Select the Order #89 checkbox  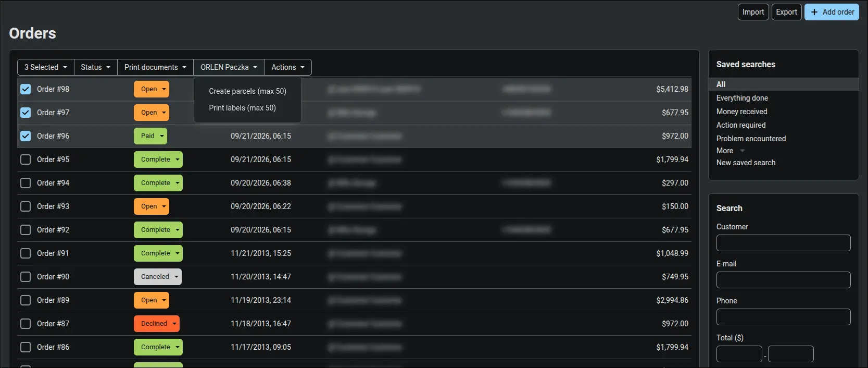pos(26,300)
